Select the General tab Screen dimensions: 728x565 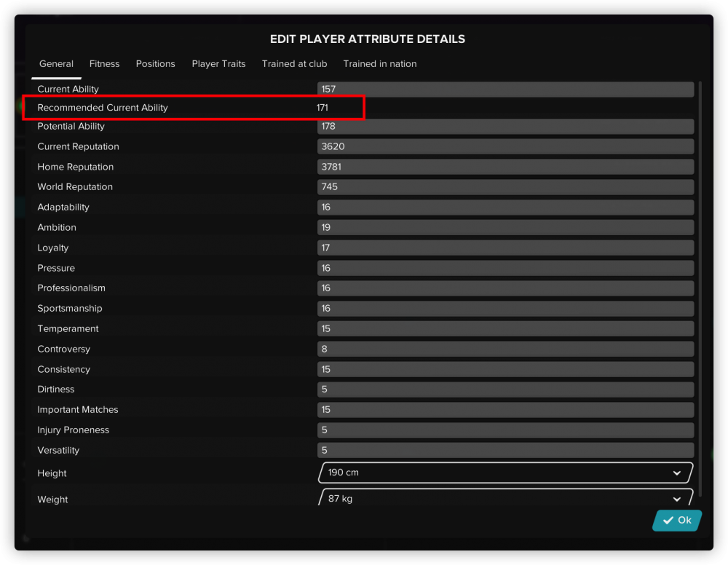(56, 64)
